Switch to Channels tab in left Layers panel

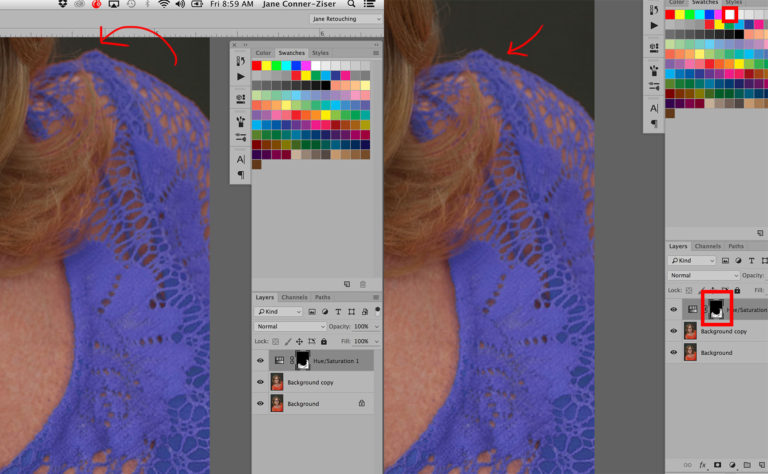point(294,297)
